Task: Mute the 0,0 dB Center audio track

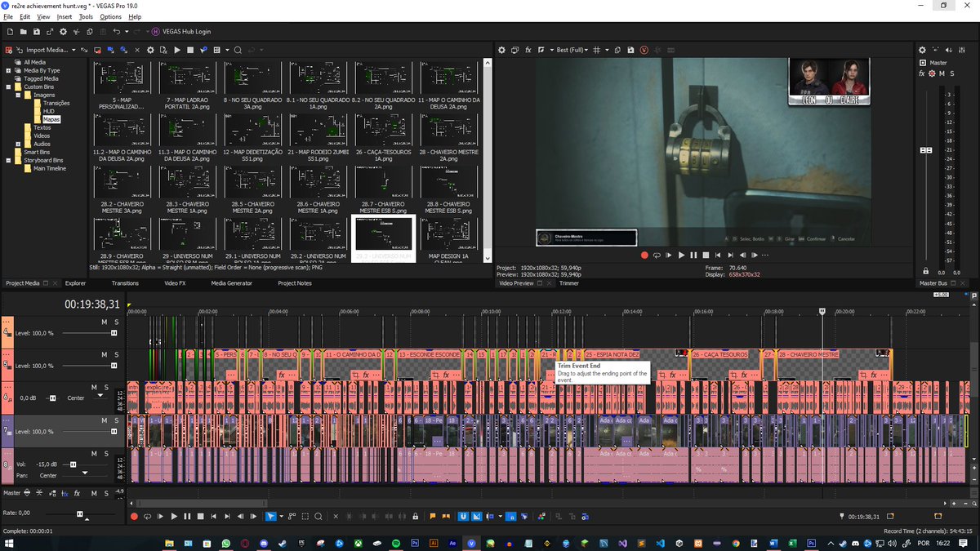Action: coord(93,388)
